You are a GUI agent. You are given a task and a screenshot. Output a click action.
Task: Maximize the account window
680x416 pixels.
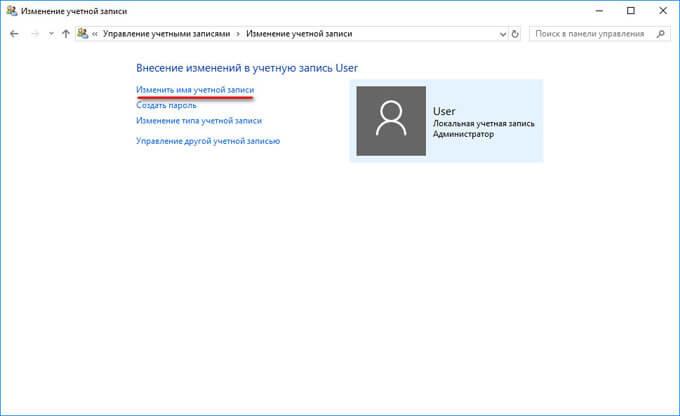pos(631,11)
